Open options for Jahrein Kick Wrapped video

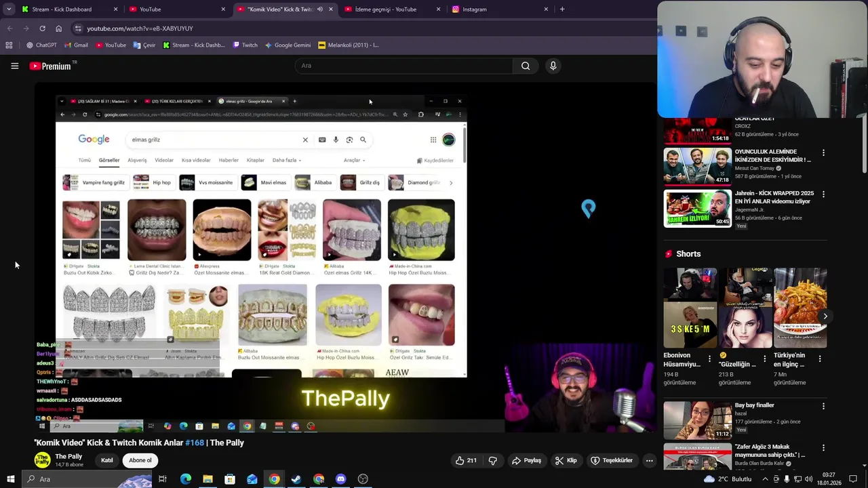click(823, 194)
